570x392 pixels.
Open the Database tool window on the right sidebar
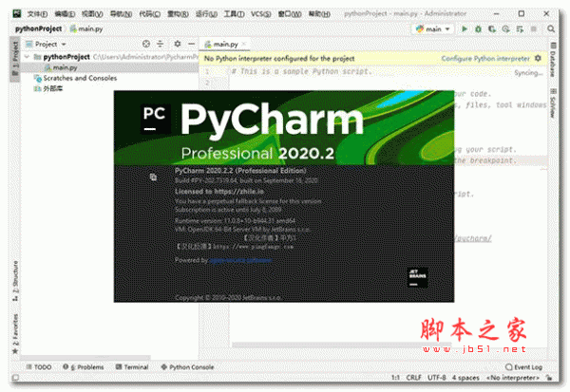pos(553,60)
